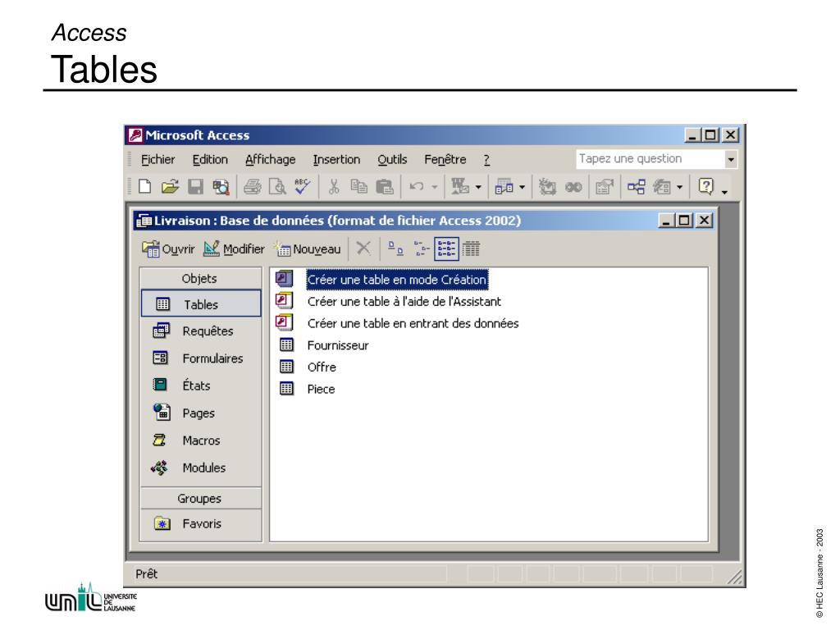Click the Paste clipboard icon
The width and height of the screenshot is (840, 630).
pos(384,186)
